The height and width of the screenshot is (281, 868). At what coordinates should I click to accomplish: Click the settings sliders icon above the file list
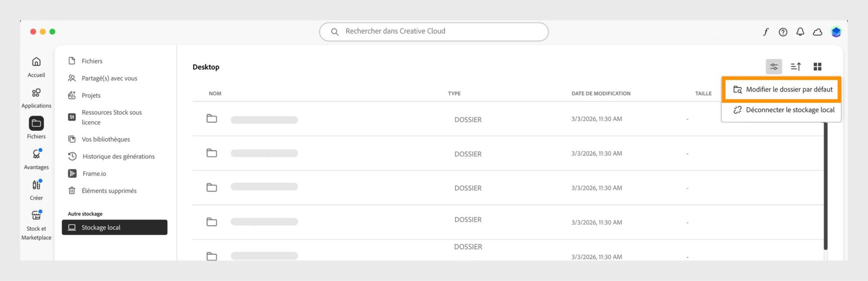[774, 67]
